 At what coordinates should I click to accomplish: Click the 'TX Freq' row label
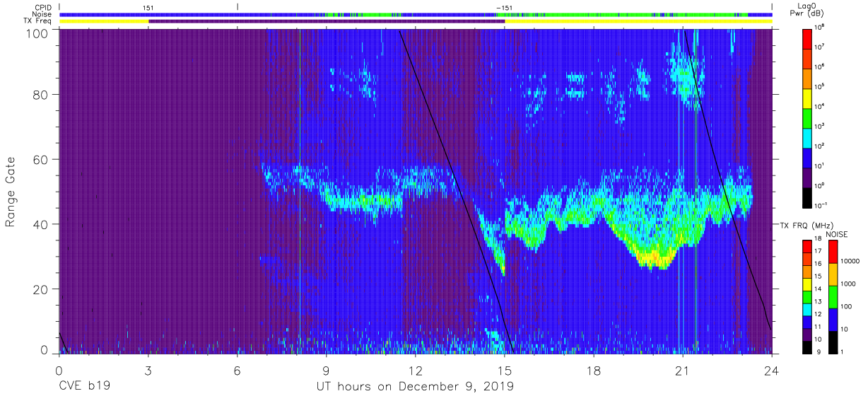point(38,21)
